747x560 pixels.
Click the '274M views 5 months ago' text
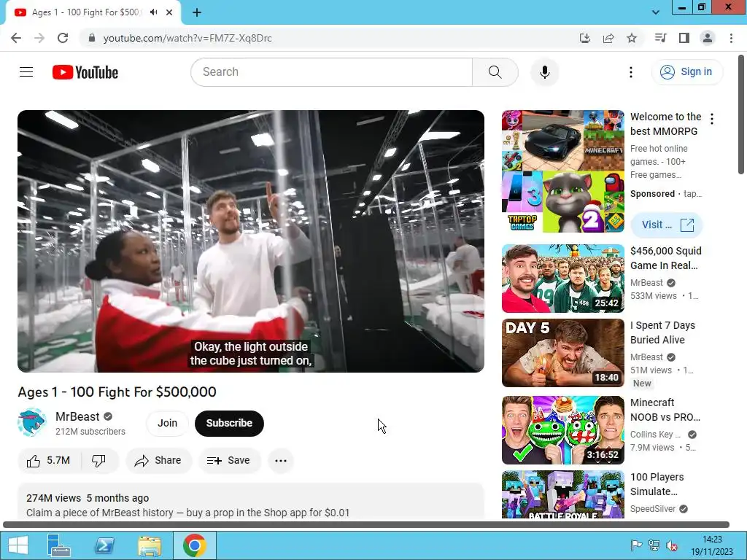coord(88,498)
